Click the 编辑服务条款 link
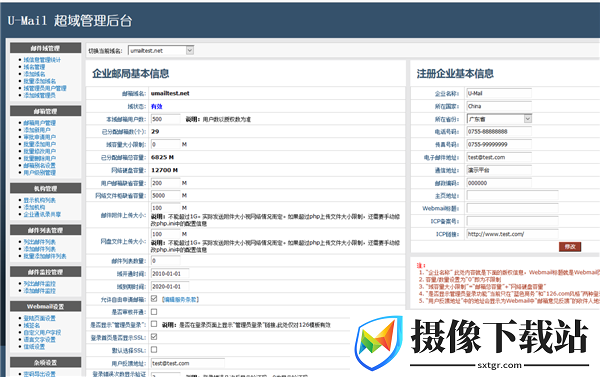 click(180, 299)
